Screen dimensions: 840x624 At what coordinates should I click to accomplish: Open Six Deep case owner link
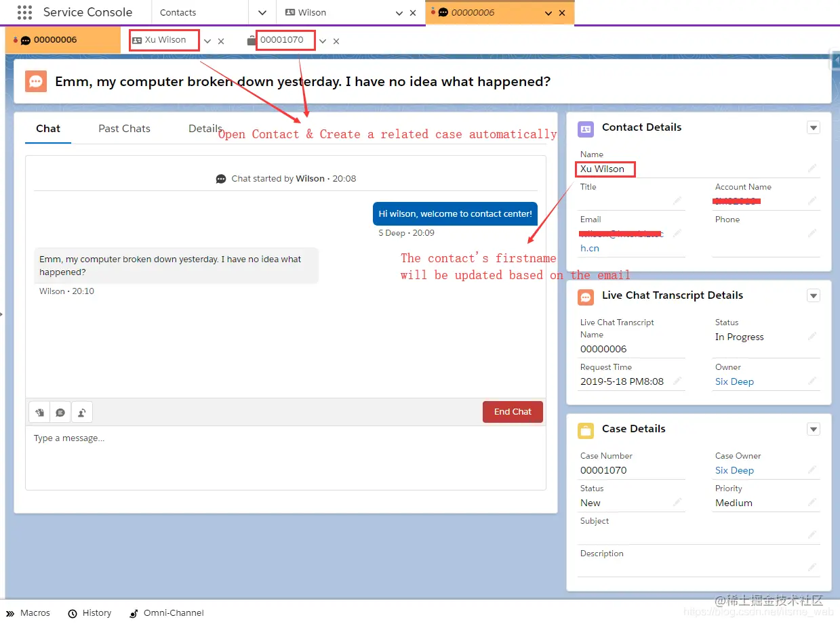point(734,470)
